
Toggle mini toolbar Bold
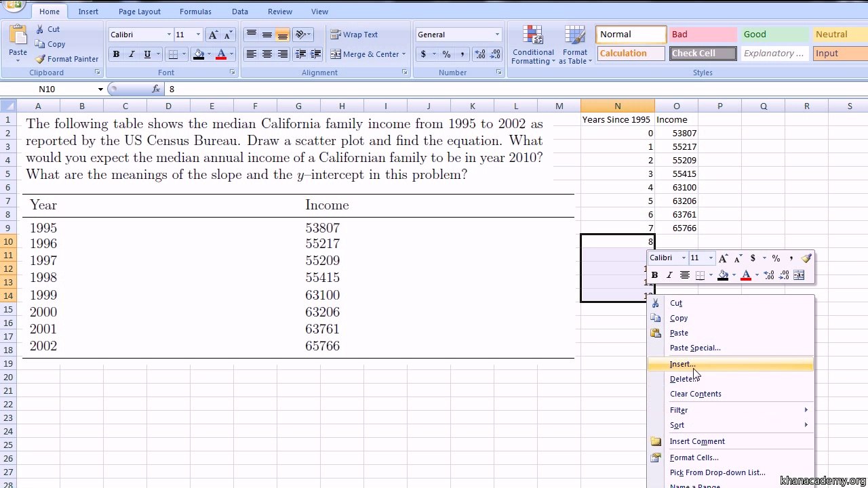(654, 275)
